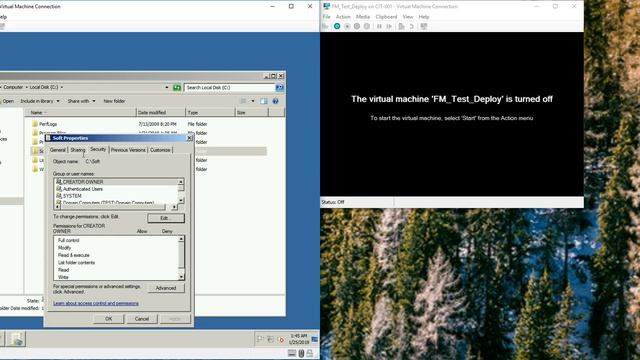The width and height of the screenshot is (640, 360).
Task: Switch to the Sharing tab in Soft Properties
Action: 78,150
